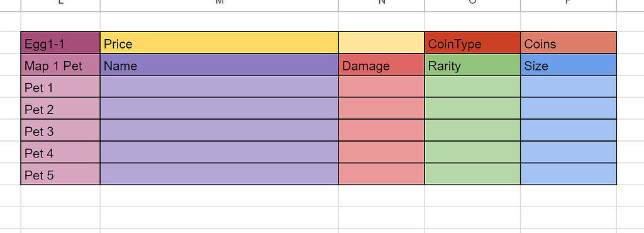Click the Pet 4 label cell
Viewport: 644px width, 233px height.
click(x=60, y=152)
